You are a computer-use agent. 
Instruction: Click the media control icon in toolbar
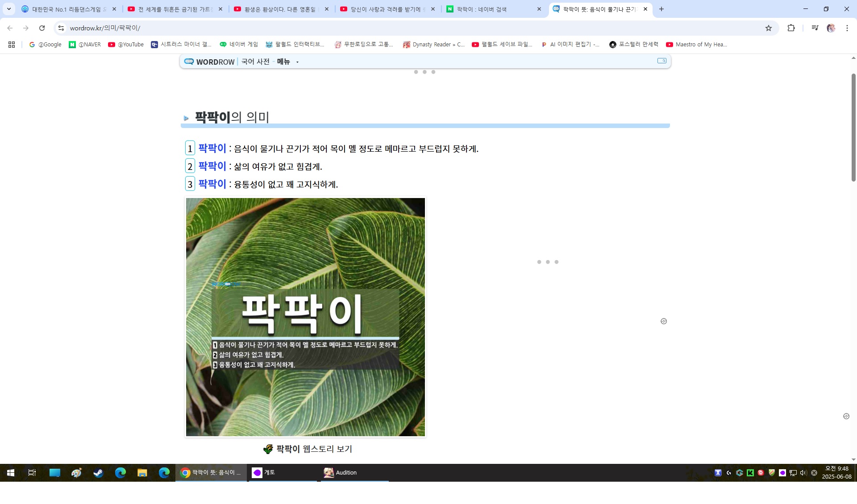click(815, 28)
